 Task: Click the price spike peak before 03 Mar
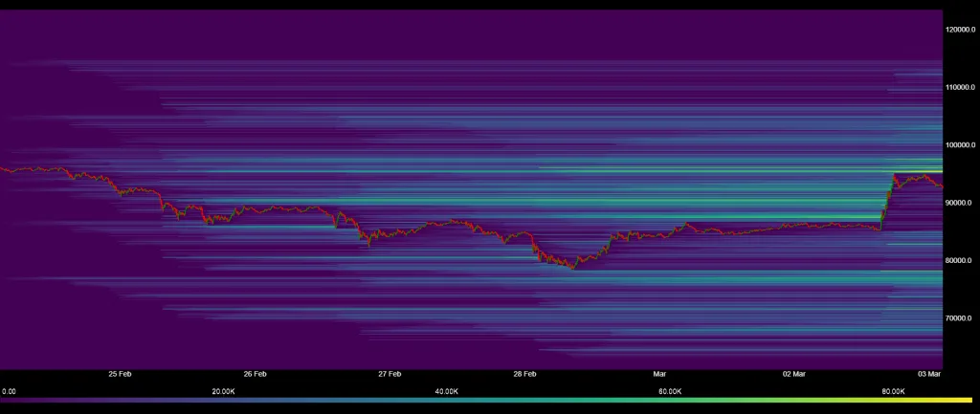895,174
